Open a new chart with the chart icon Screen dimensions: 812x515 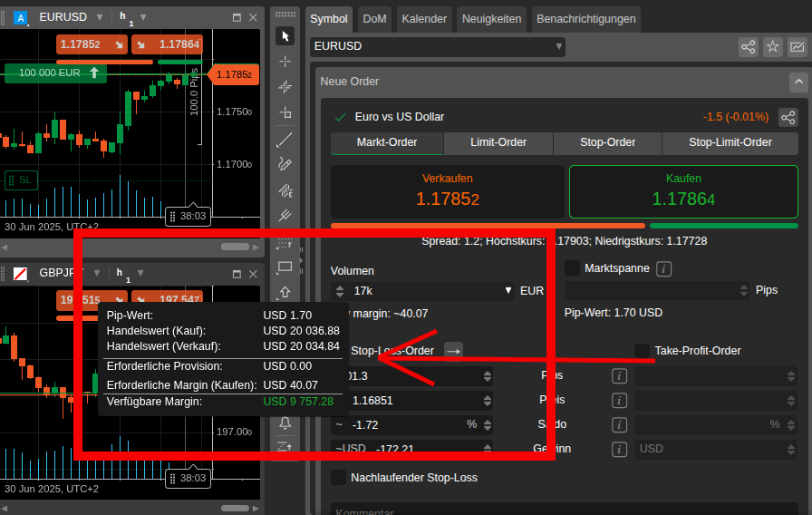click(797, 47)
